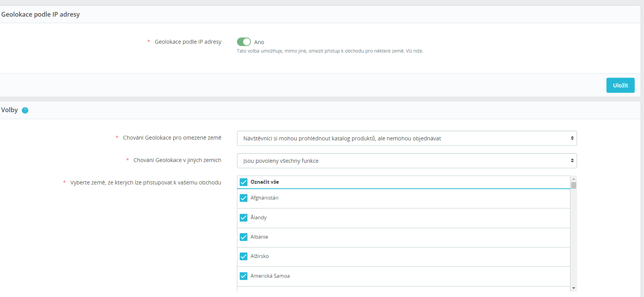Open the other countries behavior dropdown
644x297 pixels.
406,161
